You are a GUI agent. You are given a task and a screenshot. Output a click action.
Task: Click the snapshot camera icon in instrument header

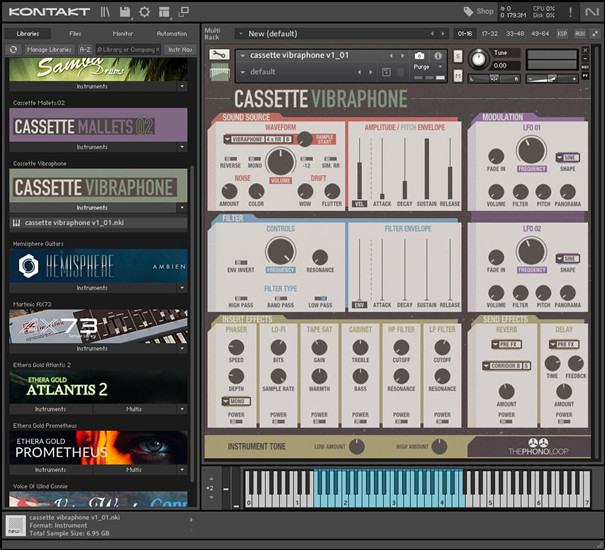(x=418, y=55)
